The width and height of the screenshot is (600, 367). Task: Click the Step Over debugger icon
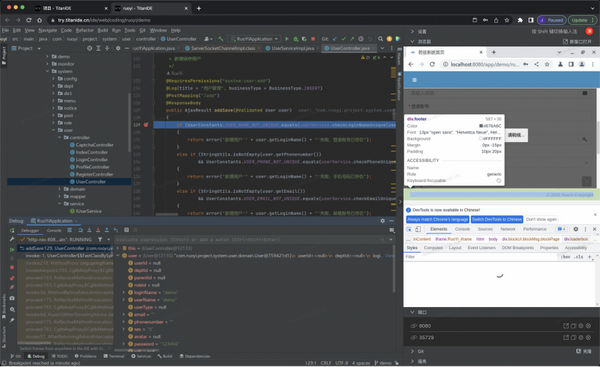click(x=80, y=230)
